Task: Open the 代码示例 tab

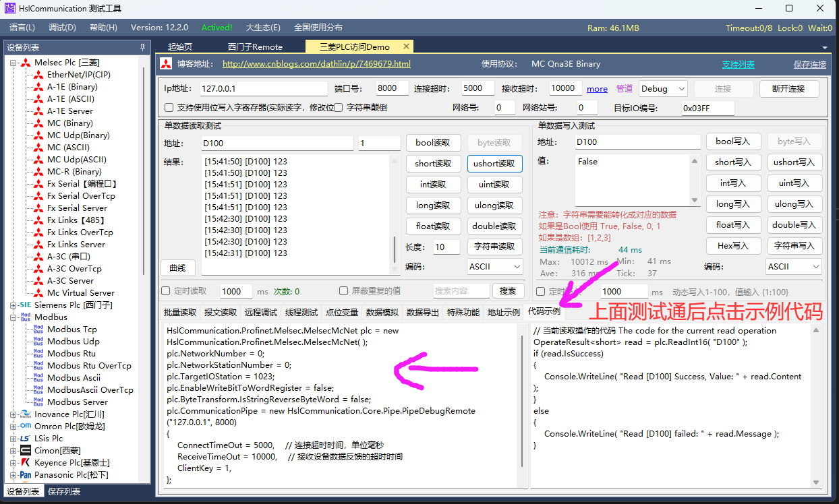Action: 544,312
